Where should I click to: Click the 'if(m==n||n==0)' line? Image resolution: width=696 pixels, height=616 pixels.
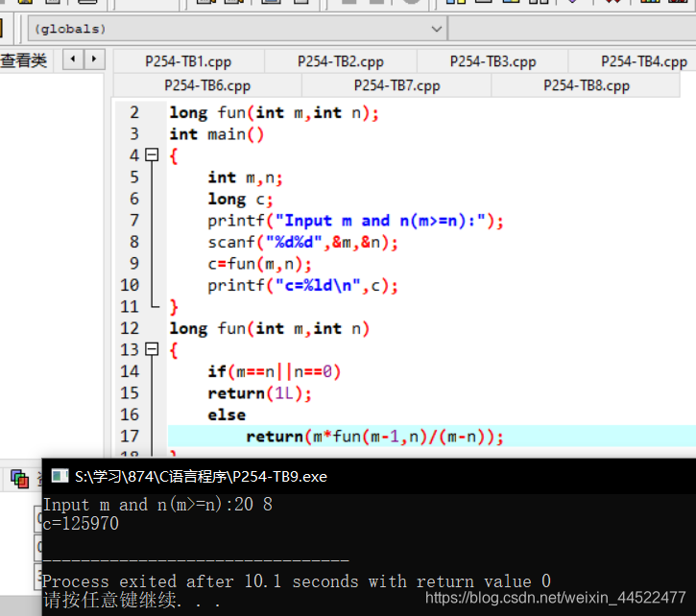[275, 371]
